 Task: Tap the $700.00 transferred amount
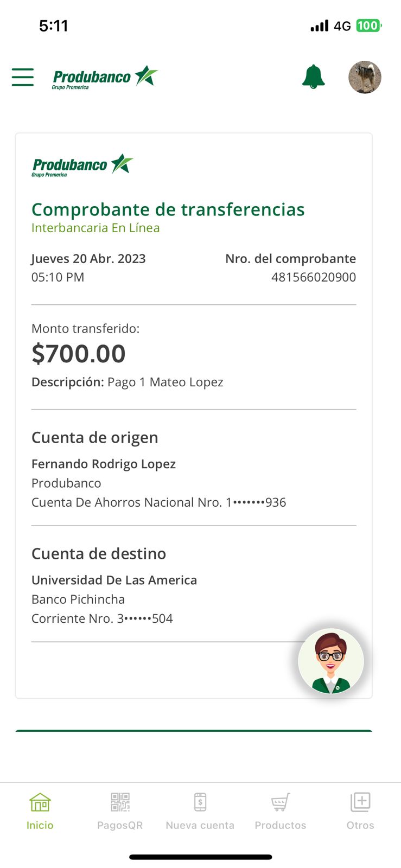click(79, 354)
